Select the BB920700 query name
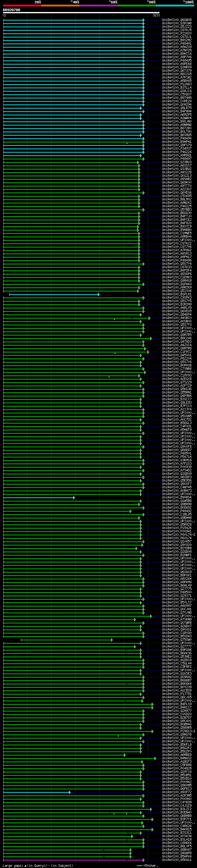Image resolution: width=197 pixels, height=868 pixels. click(11, 10)
